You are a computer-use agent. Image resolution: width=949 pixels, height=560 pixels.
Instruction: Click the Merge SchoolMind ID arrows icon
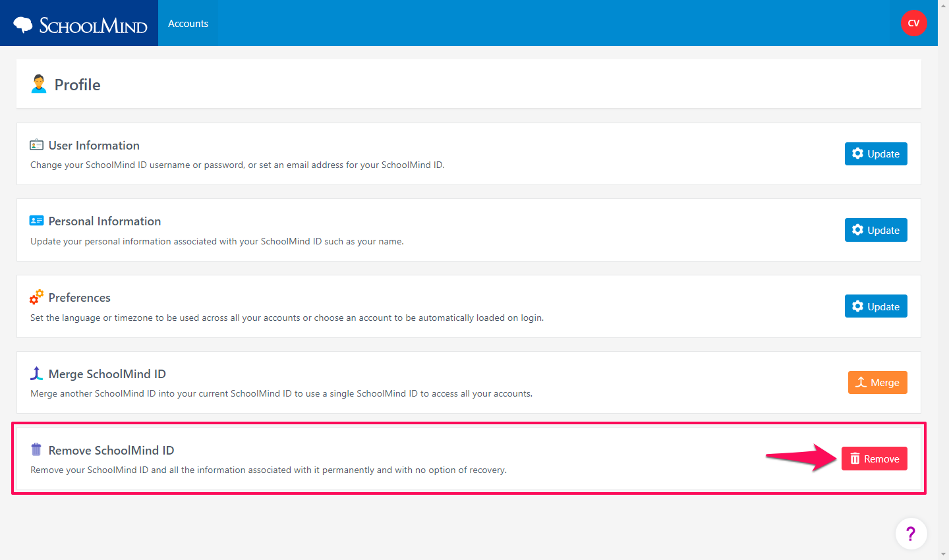[x=37, y=374]
